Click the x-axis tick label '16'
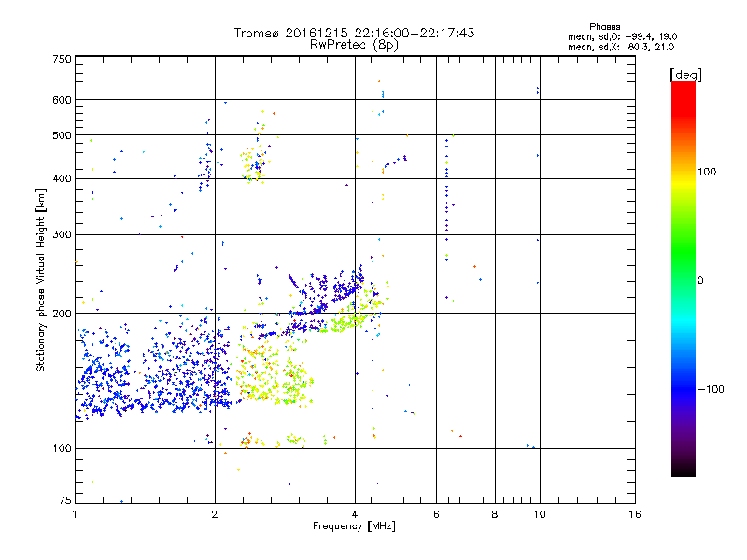747x560 pixels. (635, 514)
